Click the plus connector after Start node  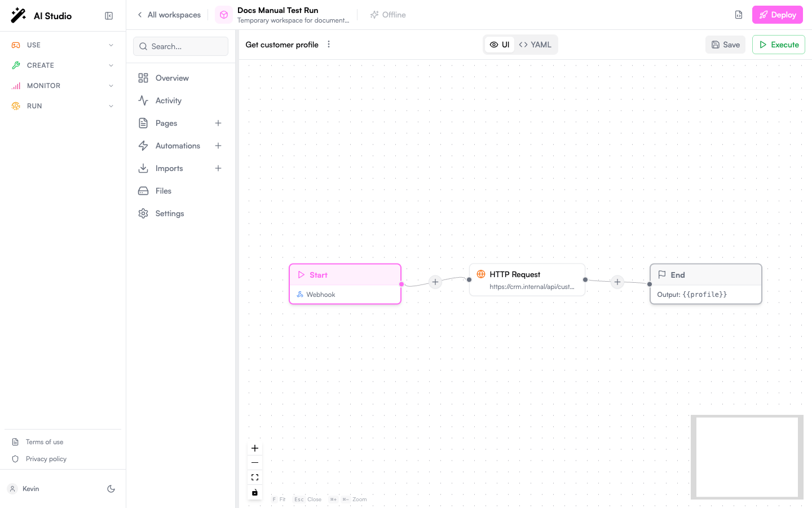click(x=435, y=282)
